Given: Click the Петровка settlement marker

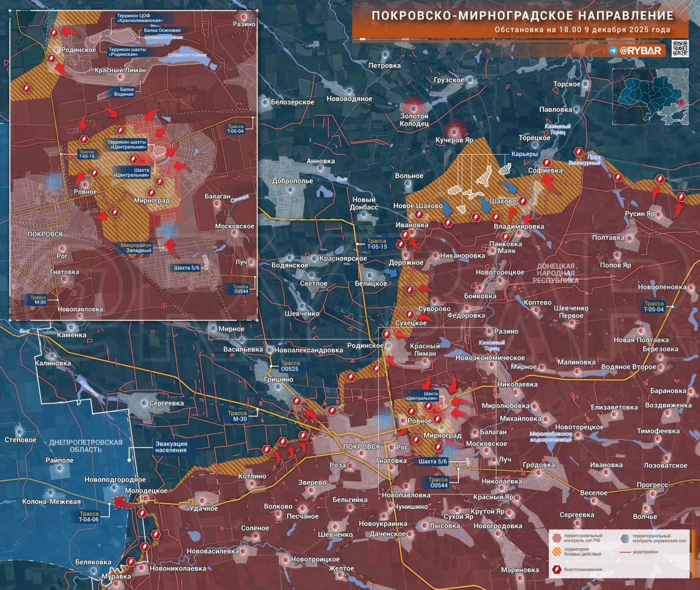Looking at the screenshot, I should (x=386, y=56).
